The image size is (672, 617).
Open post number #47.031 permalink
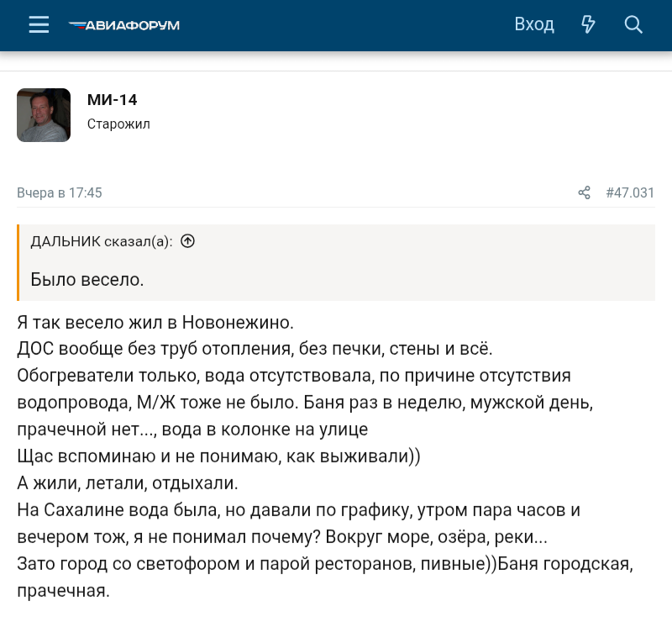630,192
